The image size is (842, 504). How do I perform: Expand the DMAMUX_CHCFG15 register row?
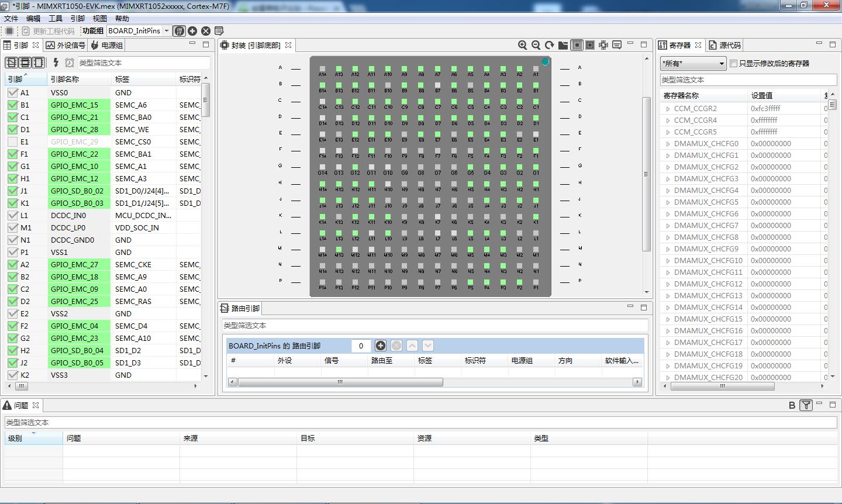click(x=668, y=319)
